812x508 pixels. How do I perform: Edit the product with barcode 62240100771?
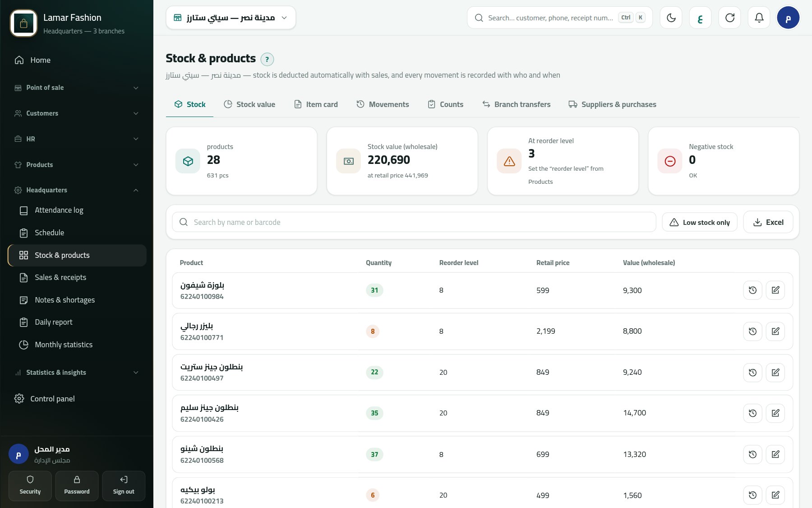click(775, 331)
